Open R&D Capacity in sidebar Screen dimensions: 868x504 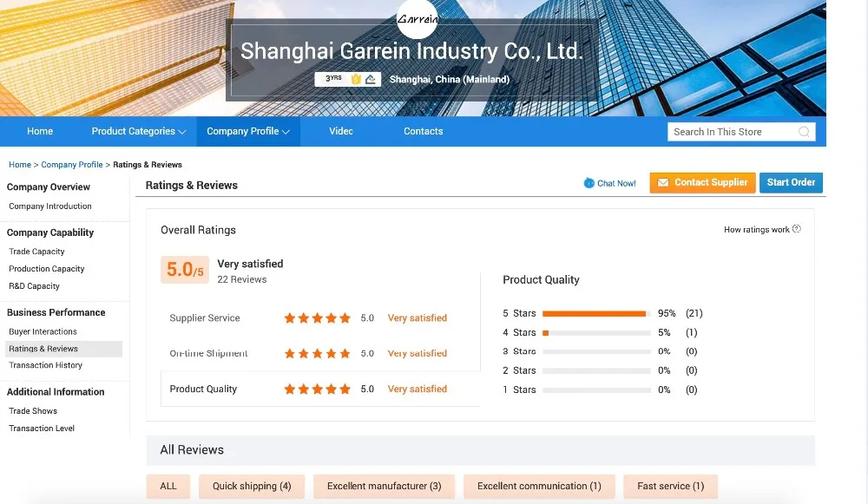point(35,286)
